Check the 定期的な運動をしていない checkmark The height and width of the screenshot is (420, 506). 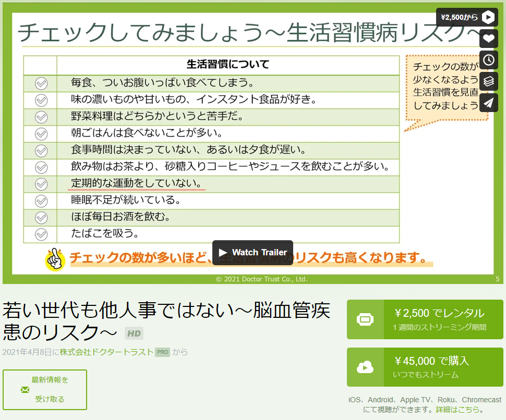(41, 184)
